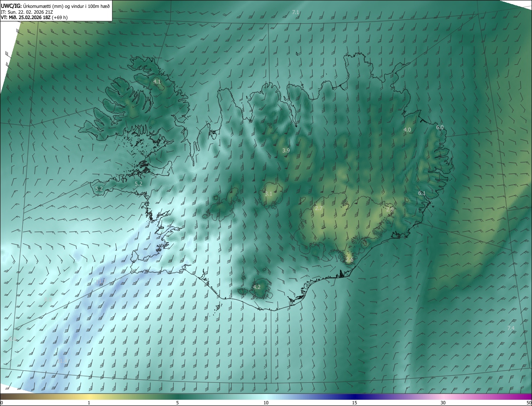Viewport: 532px width, 406px height.
Task: Click the 50 tick on the color scale
Action: coord(529,403)
